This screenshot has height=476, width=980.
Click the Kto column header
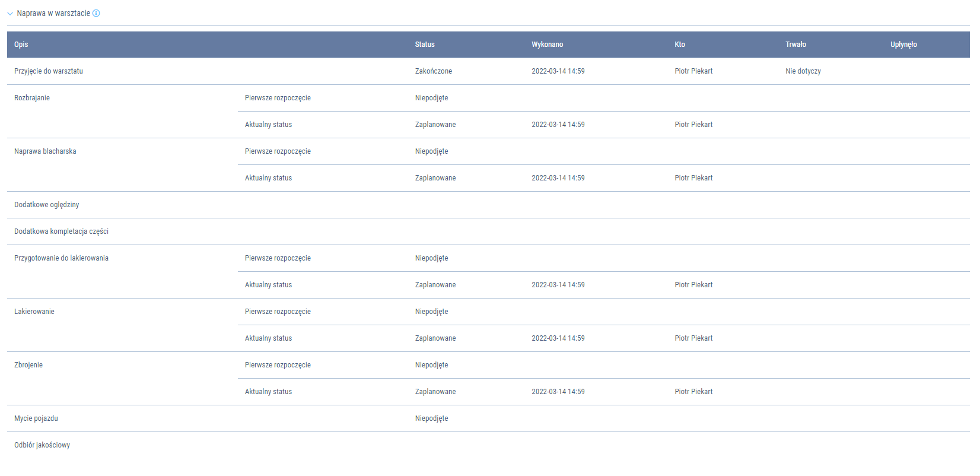coord(680,45)
